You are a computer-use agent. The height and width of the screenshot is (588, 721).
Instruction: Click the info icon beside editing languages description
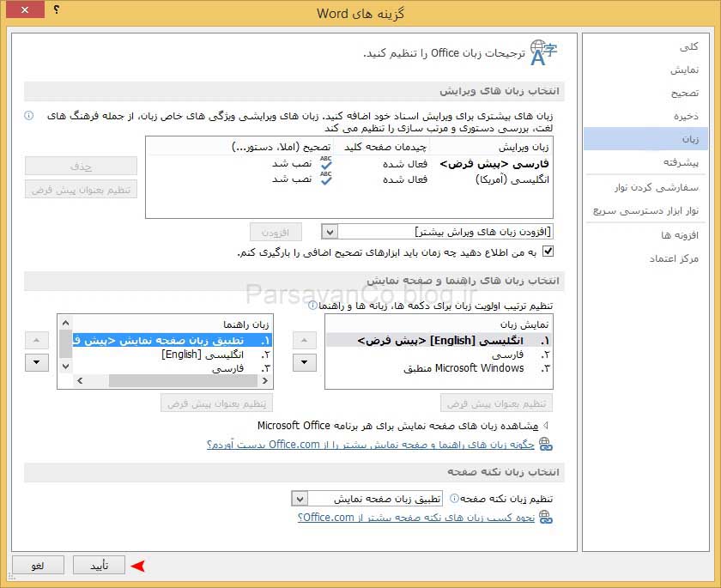click(x=28, y=115)
